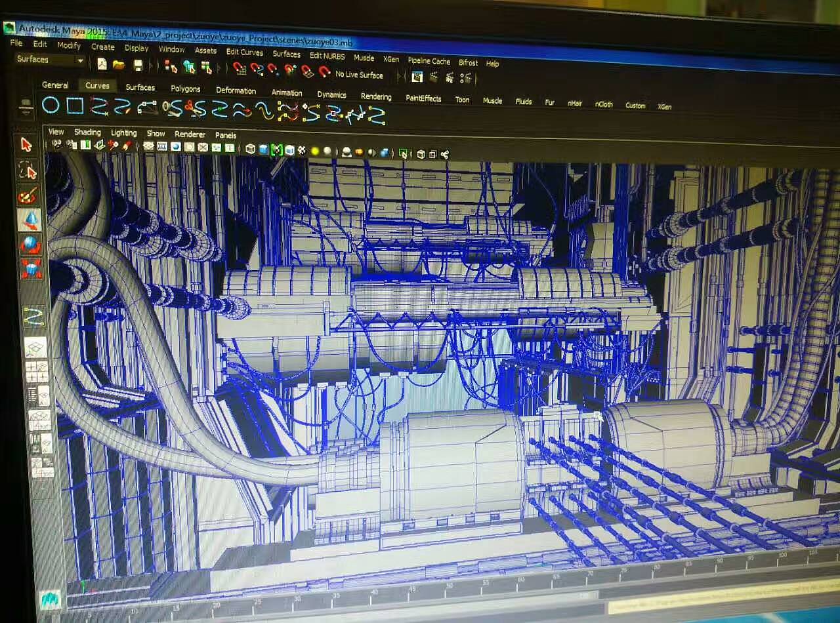Open the panel's Shading menu
This screenshot has width=840, height=623.
tap(87, 132)
